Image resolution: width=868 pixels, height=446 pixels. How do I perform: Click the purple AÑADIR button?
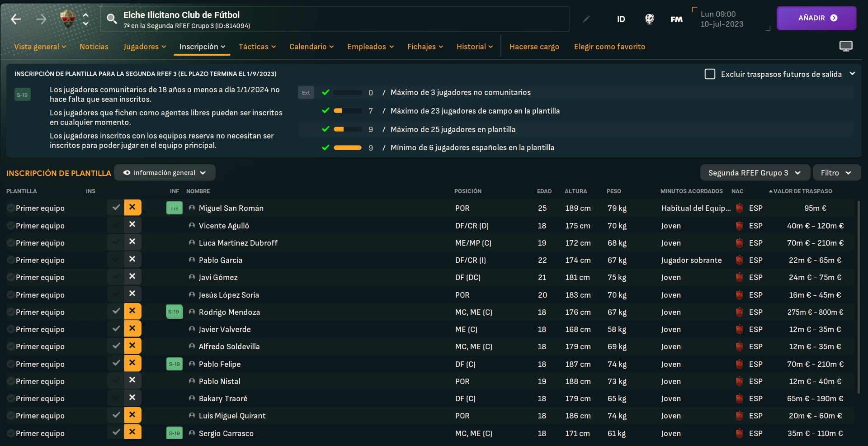(816, 18)
